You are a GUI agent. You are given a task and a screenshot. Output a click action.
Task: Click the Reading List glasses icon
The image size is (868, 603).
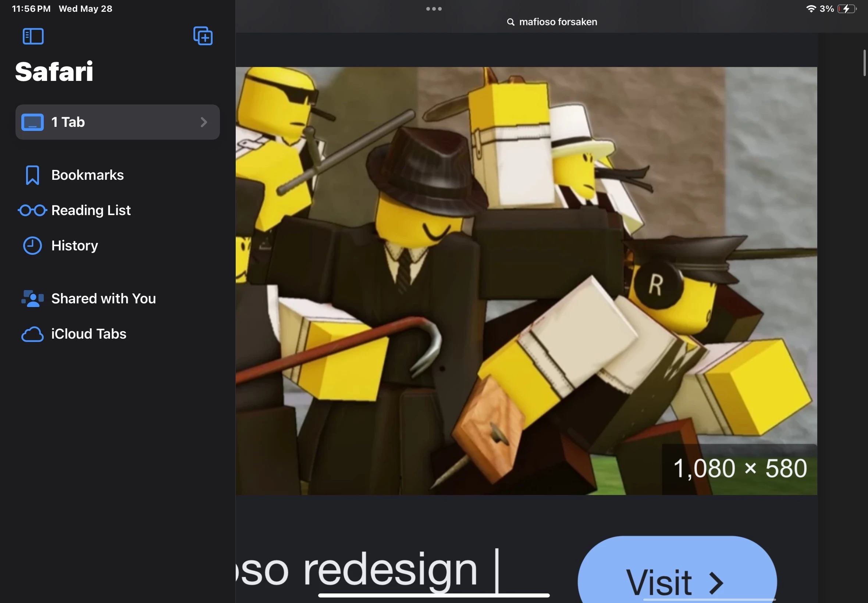pyautogui.click(x=32, y=210)
